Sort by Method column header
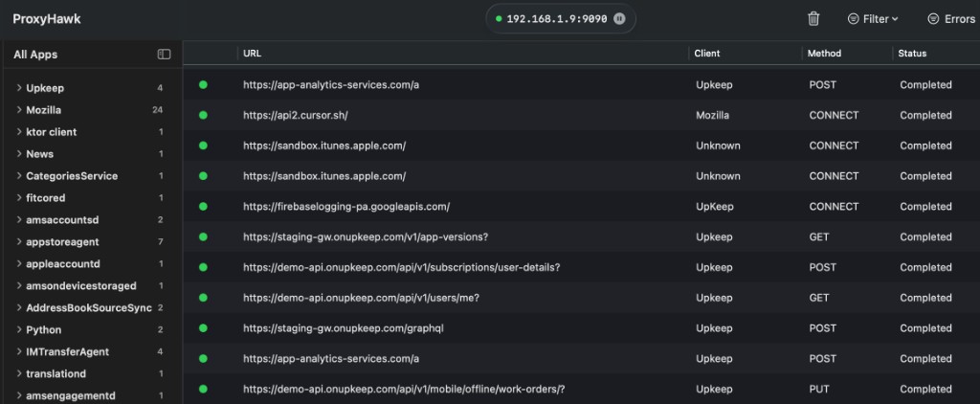The height and width of the screenshot is (404, 980). [x=824, y=54]
